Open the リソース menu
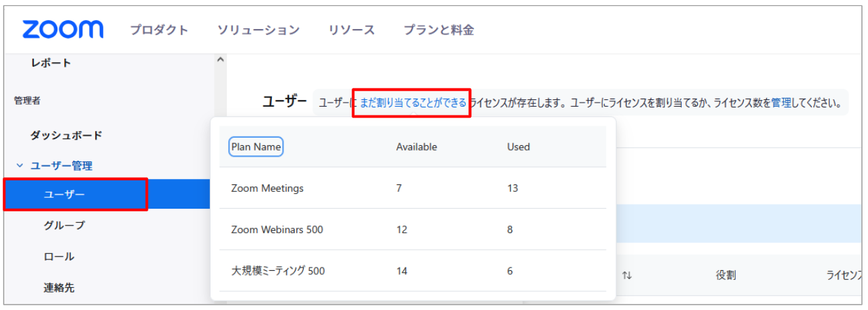The image size is (868, 310). [x=352, y=30]
